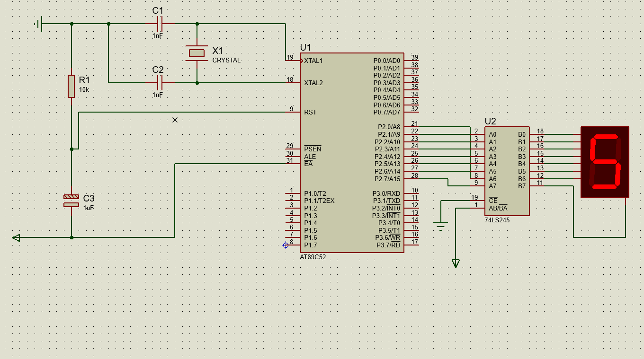Click the 74LS245 part name text

(x=497, y=220)
